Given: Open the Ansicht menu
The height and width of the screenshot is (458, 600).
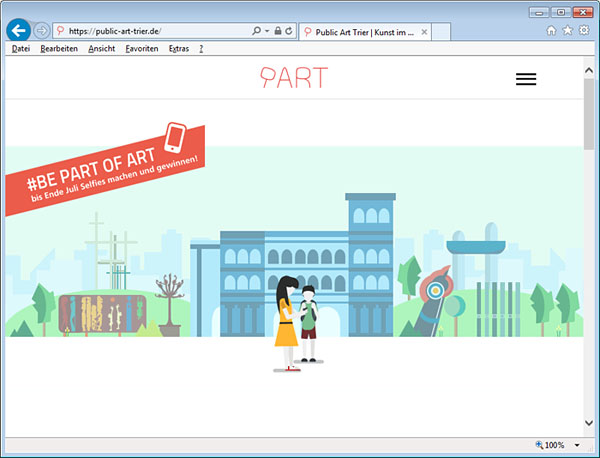Looking at the screenshot, I should click(x=101, y=49).
